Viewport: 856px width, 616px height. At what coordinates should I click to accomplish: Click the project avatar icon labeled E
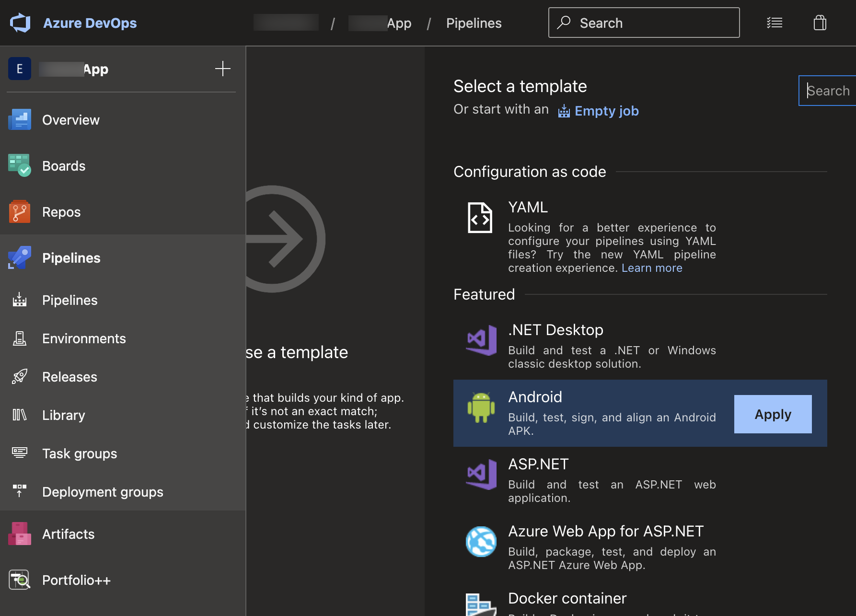click(x=20, y=69)
